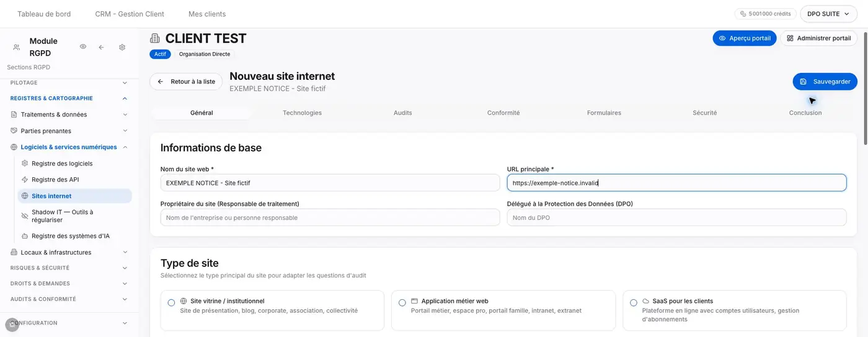
Task: Select the Général tab
Action: click(201, 113)
